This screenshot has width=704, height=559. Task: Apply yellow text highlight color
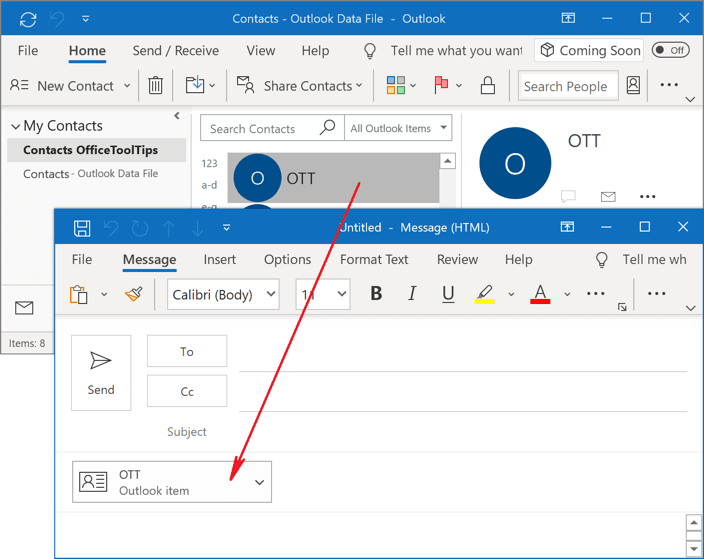pos(484,294)
